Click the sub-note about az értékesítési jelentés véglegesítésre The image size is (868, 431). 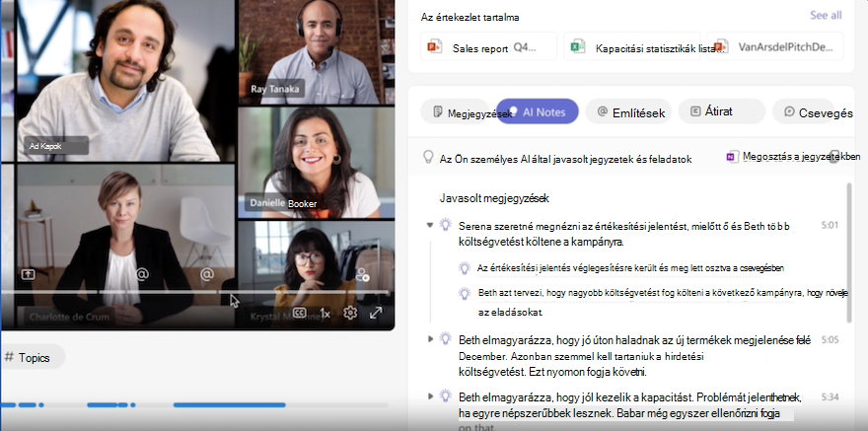(630, 268)
